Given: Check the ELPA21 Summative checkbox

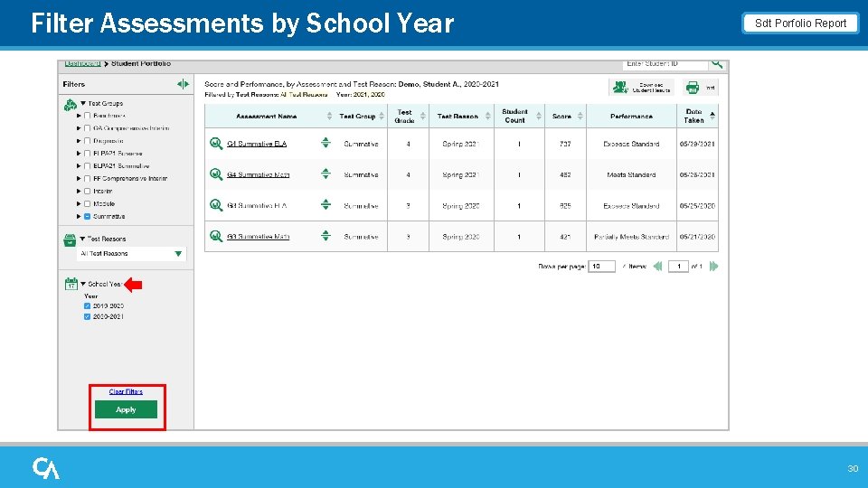Looking at the screenshot, I should (87, 166).
